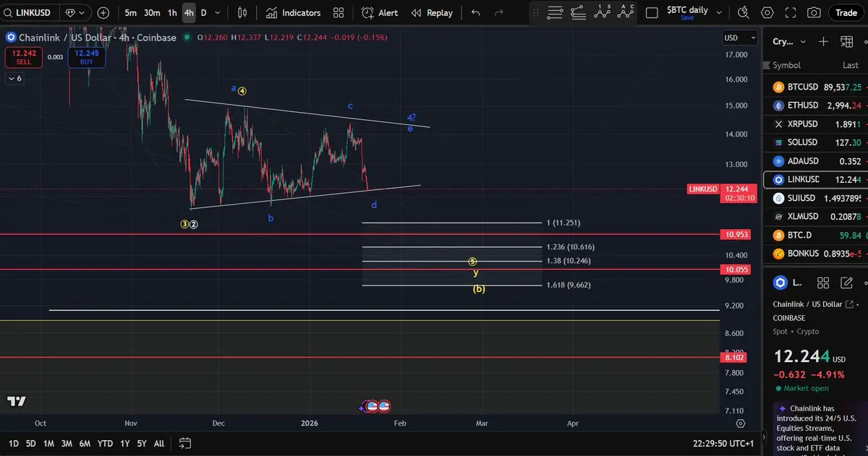This screenshot has width=868, height=456.
Task: Set date range to YTD
Action: click(x=105, y=443)
